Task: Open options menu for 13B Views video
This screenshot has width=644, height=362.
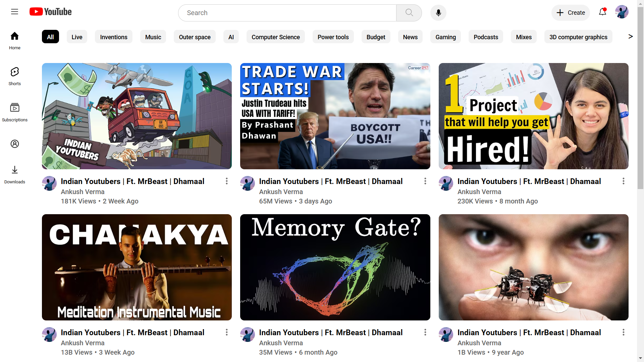Action: [x=227, y=332]
